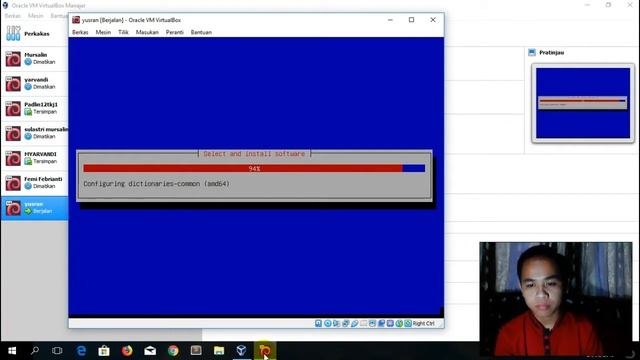The height and width of the screenshot is (360, 640).
Task: Click the keyboard capture icon beside Right Ctrl
Action: coord(408,323)
